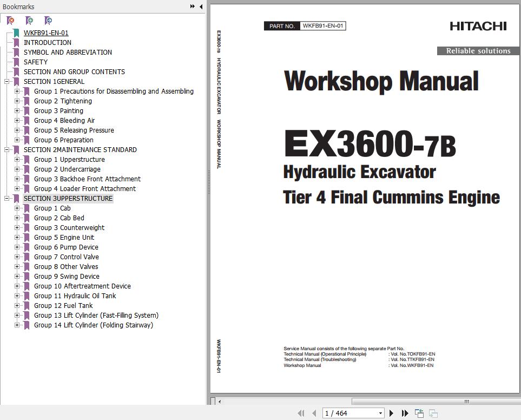Collapse SECTION 2MAINTENANCE STANDARD node
This screenshot has height=420, width=521.
[6, 149]
